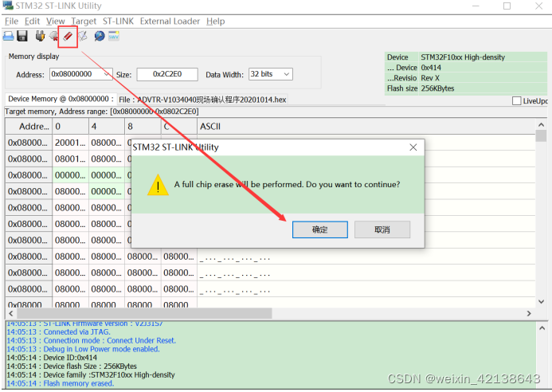Click log panel scroll up arrow

pyautogui.click(x=542, y=328)
